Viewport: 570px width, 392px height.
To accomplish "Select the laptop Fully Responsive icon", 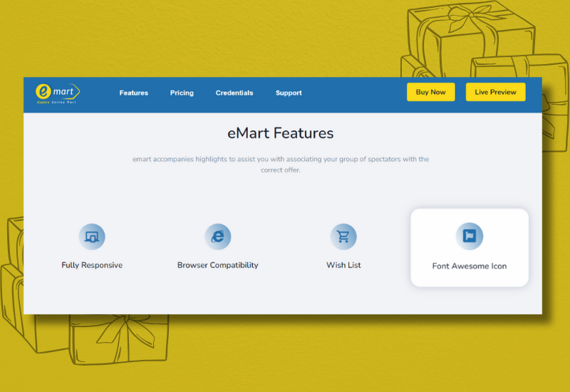I will tap(92, 237).
